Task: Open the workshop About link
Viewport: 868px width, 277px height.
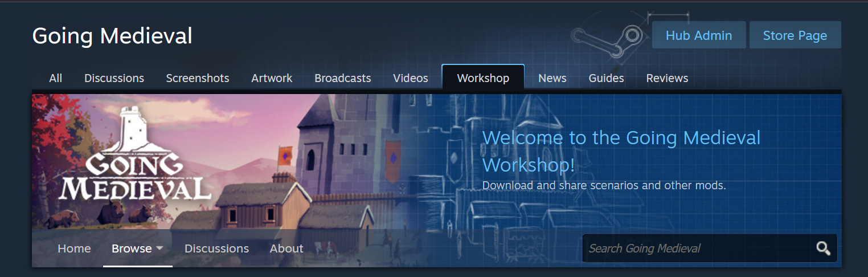Action: click(x=286, y=249)
